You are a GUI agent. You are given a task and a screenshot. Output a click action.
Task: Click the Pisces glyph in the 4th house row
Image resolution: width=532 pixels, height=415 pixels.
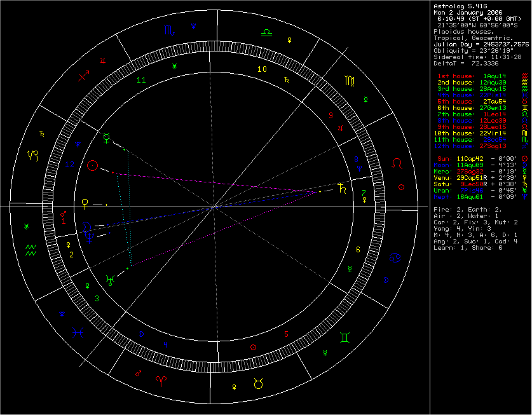[524, 95]
